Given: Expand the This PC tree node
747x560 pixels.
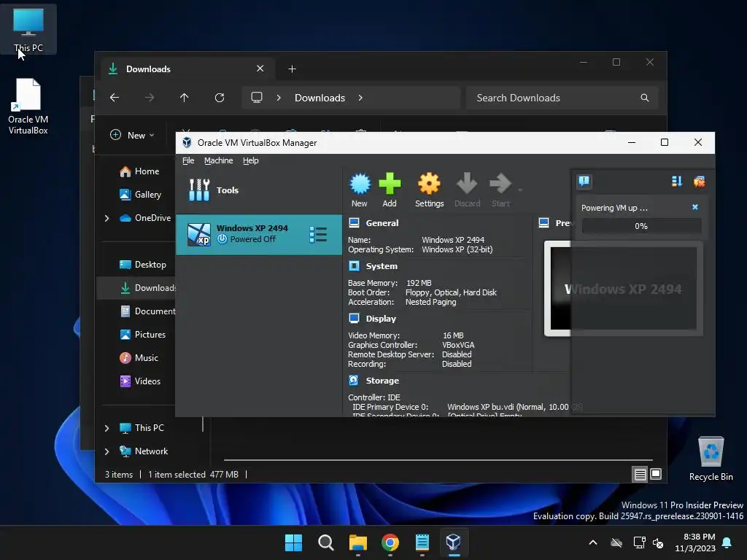Looking at the screenshot, I should tap(107, 428).
